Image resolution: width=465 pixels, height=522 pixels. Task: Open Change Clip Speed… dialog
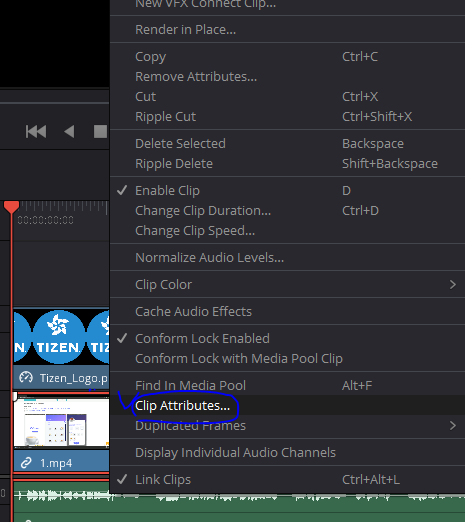(x=287, y=231)
